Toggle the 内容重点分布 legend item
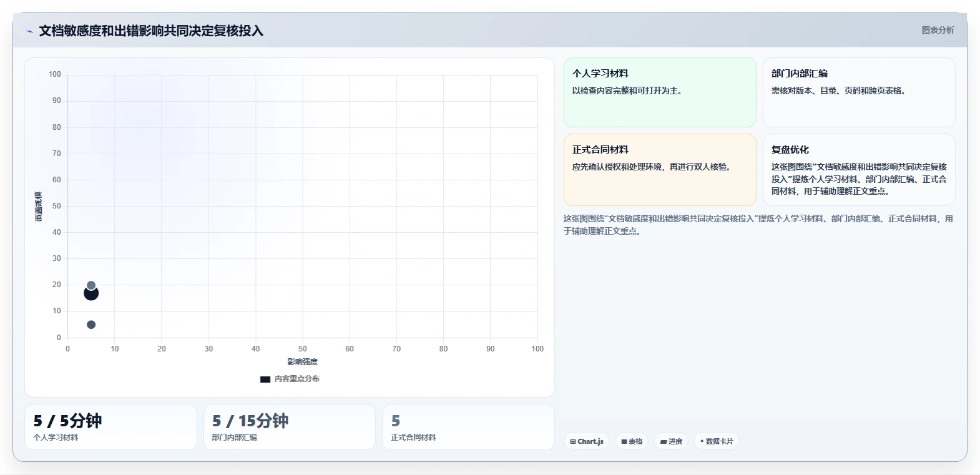This screenshot has width=980, height=475. coord(290,379)
